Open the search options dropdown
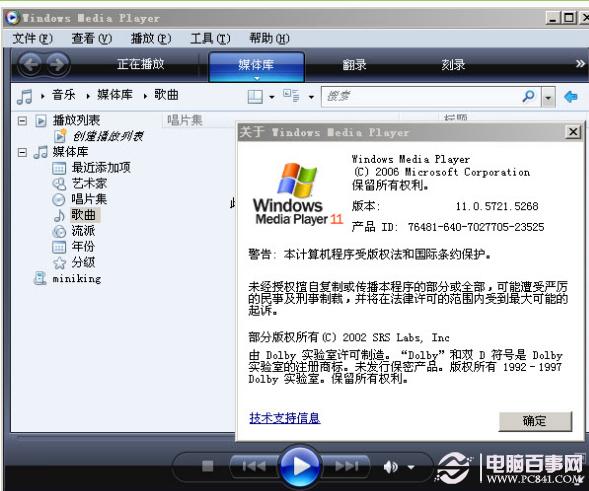The image size is (589, 491). click(548, 97)
